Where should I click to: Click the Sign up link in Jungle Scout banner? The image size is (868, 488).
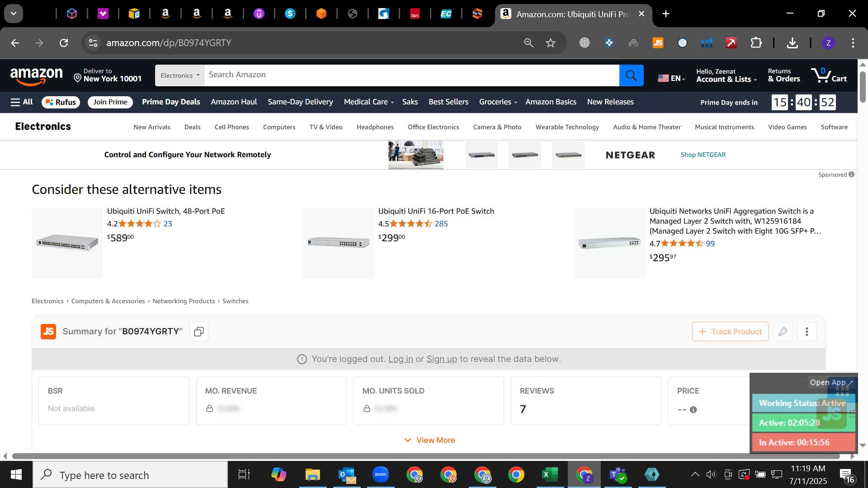coord(442,359)
